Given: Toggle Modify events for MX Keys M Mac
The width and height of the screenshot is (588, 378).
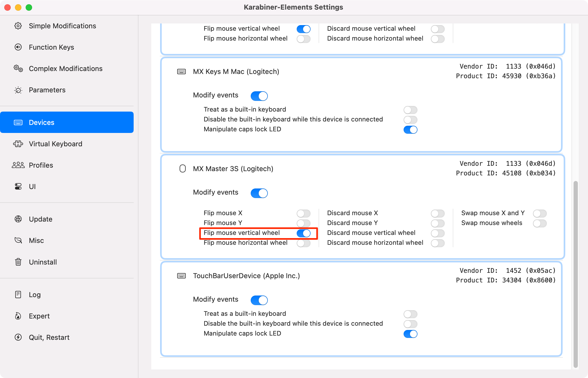Looking at the screenshot, I should (259, 96).
